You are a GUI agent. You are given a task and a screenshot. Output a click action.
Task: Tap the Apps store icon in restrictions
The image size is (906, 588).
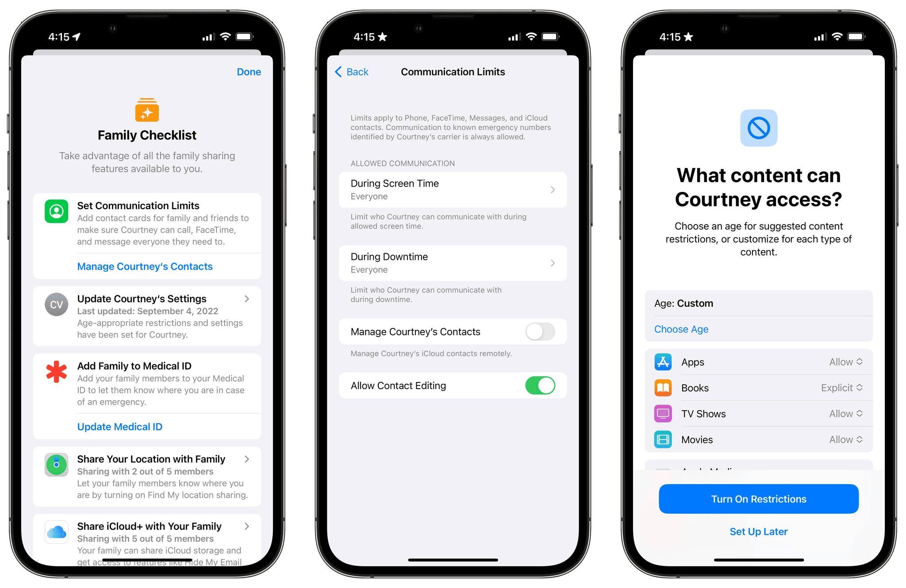[x=663, y=362]
